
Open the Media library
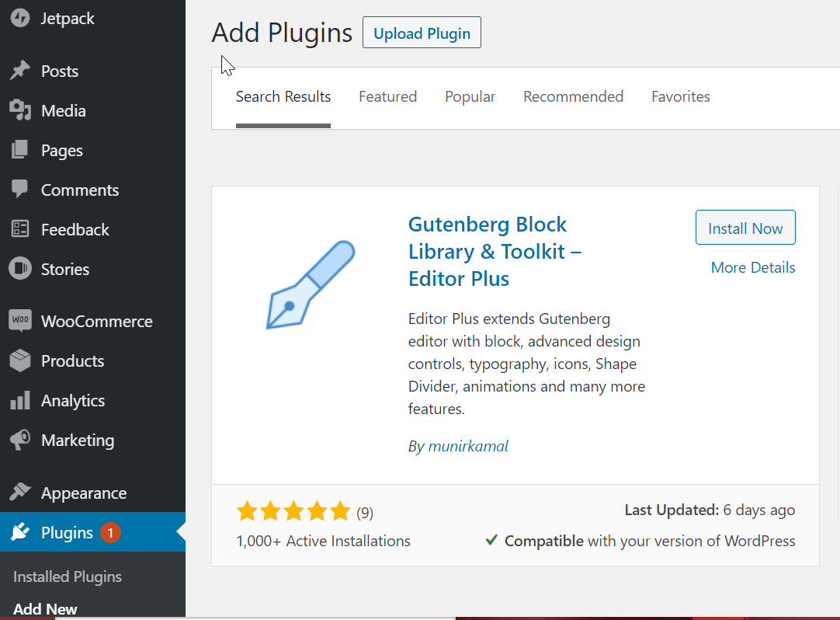63,110
